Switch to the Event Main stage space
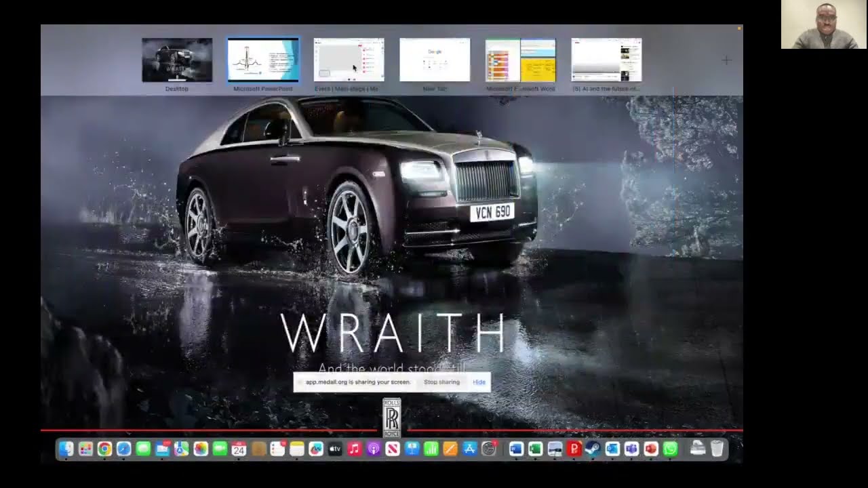868x488 pixels. tap(349, 60)
